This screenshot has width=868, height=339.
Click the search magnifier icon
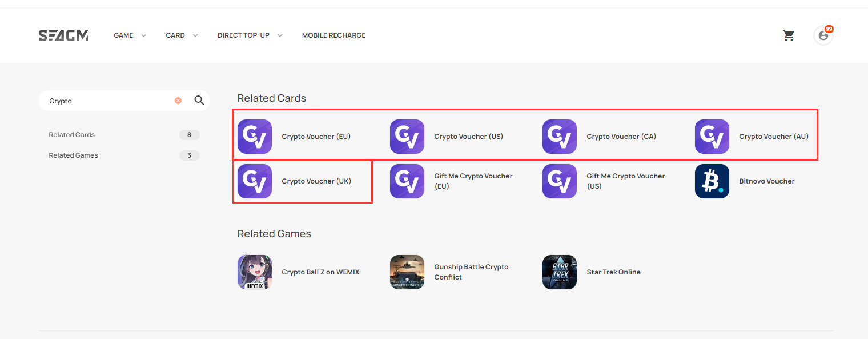coord(199,101)
